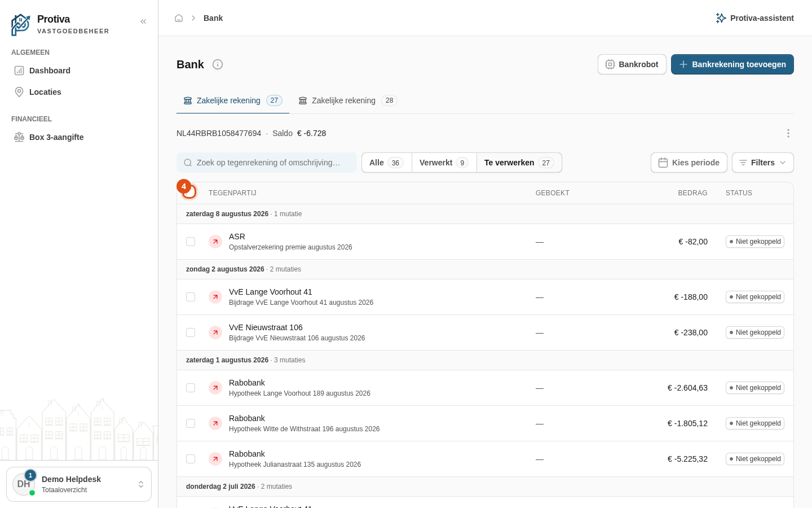Select Te verwerken 27 filter
This screenshot has width=812, height=508.
click(519, 163)
